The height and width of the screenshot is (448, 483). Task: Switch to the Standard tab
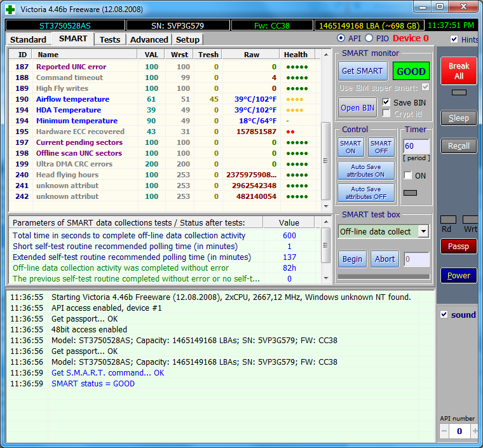point(28,39)
